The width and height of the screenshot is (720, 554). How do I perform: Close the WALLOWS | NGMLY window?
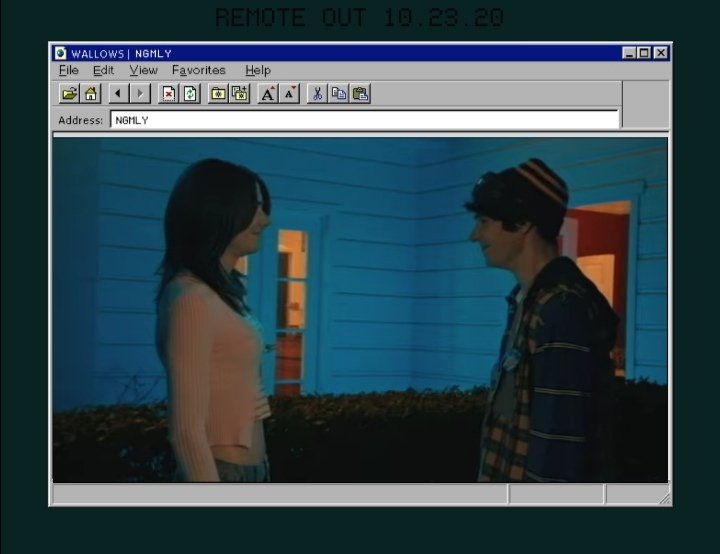point(661,53)
